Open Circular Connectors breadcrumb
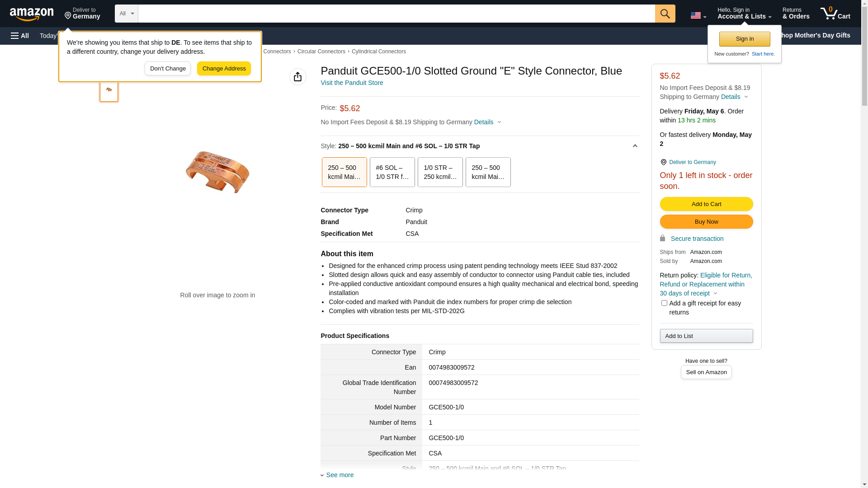Screen dimensions: 868x488 pyautogui.click(x=321, y=52)
